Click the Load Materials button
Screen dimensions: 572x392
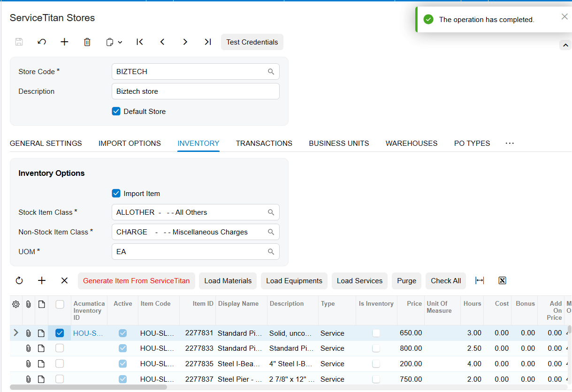click(228, 281)
